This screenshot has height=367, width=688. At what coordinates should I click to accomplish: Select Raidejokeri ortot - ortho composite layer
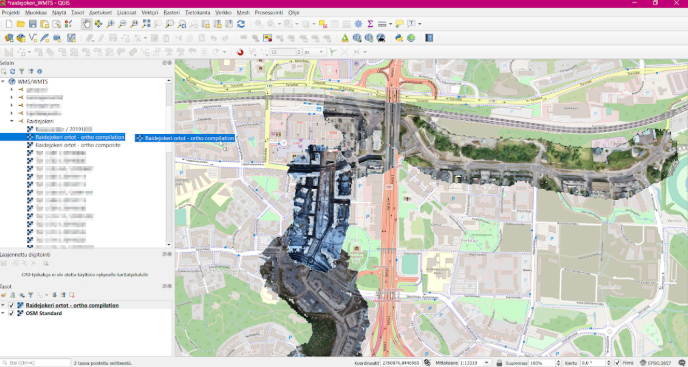(78, 145)
